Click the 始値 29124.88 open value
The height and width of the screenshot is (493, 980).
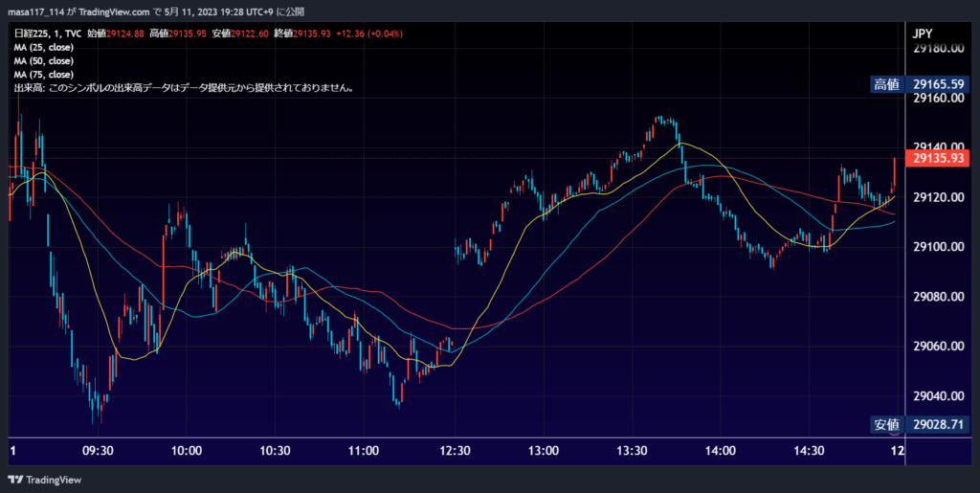(x=116, y=34)
